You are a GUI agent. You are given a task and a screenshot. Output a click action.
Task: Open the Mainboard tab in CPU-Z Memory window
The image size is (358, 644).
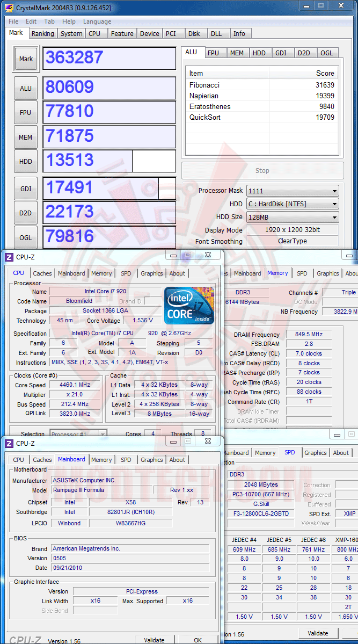tap(247, 273)
